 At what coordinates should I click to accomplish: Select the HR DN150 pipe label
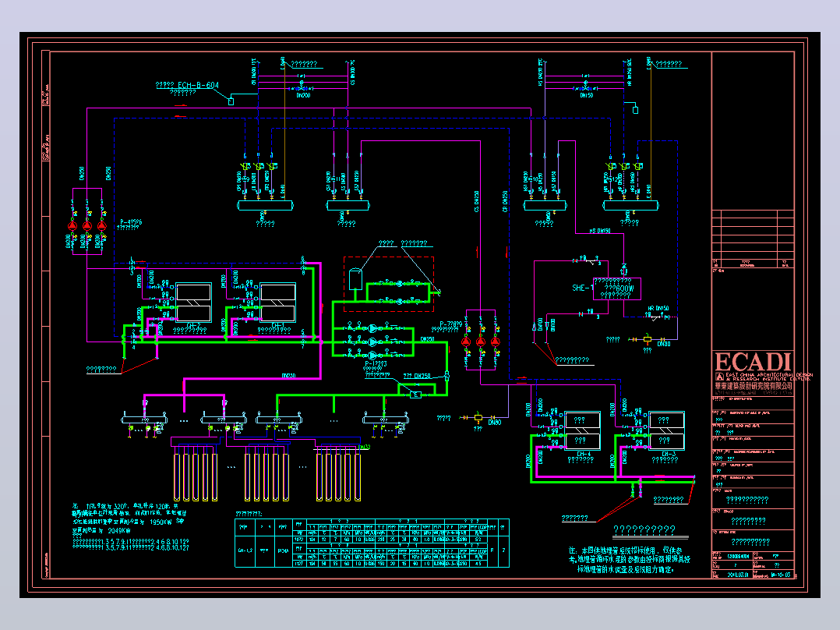pyautogui.click(x=658, y=308)
